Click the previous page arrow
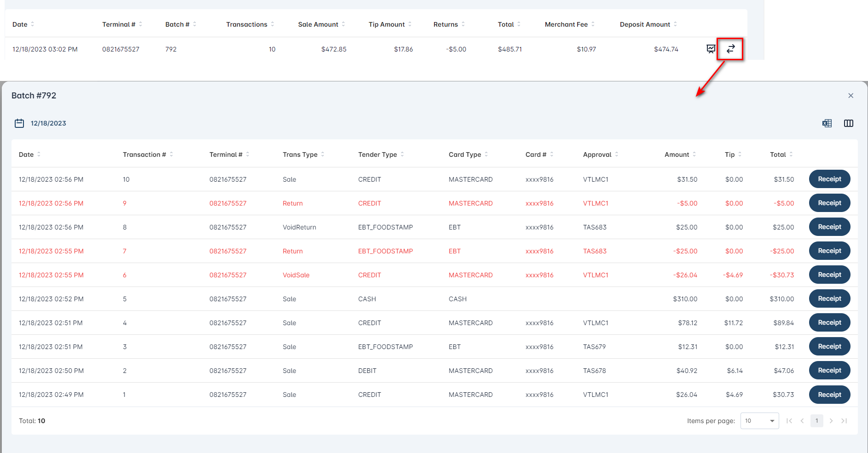 pyautogui.click(x=802, y=420)
